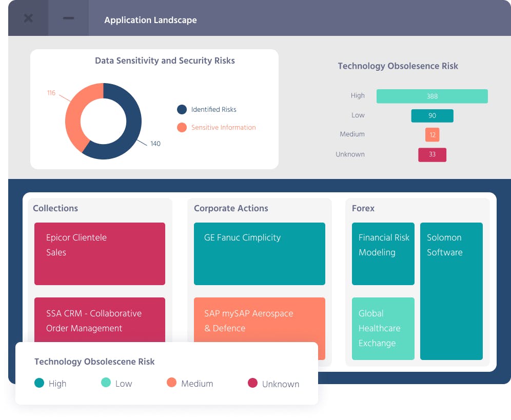The height and width of the screenshot is (420, 511).
Task: Click the Technology Obsolescene Risk legend heading
Action: [x=94, y=362]
